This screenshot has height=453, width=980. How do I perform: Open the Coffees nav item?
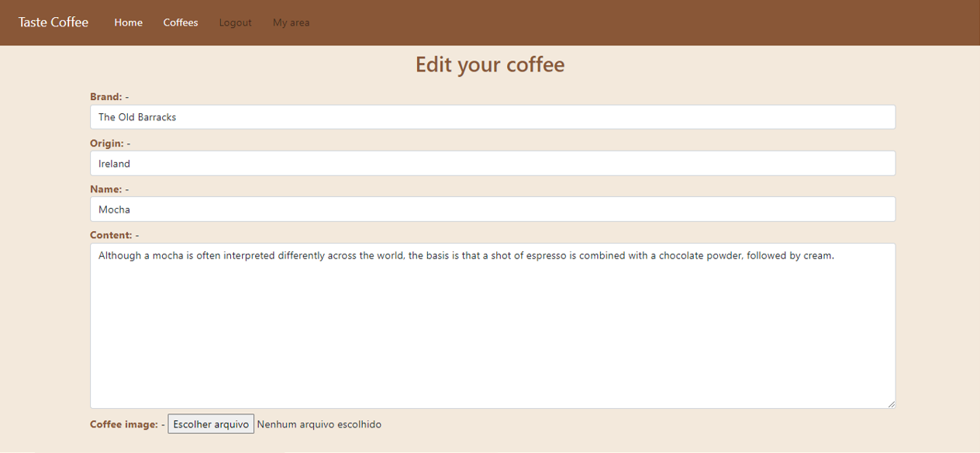181,22
